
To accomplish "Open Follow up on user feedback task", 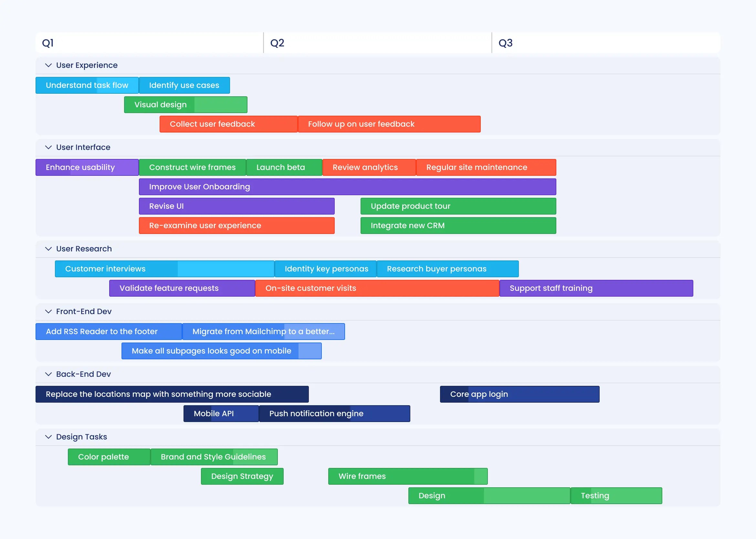I will tap(389, 124).
